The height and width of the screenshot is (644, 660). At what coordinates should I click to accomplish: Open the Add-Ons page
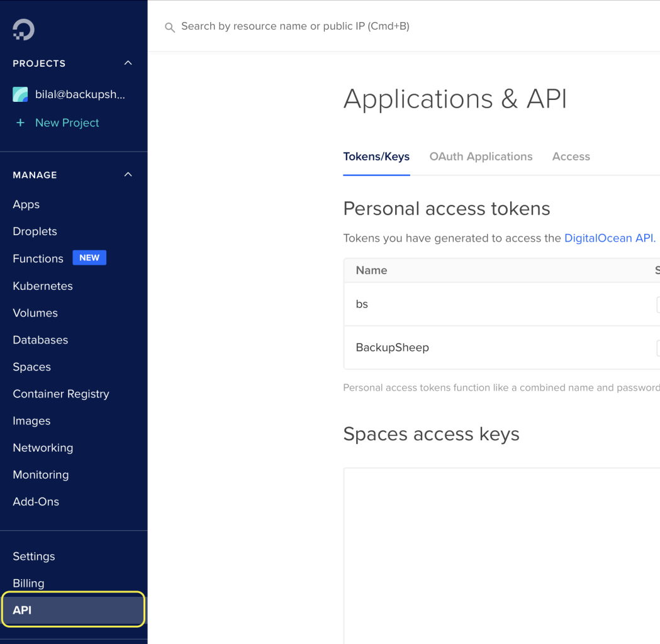coord(36,501)
